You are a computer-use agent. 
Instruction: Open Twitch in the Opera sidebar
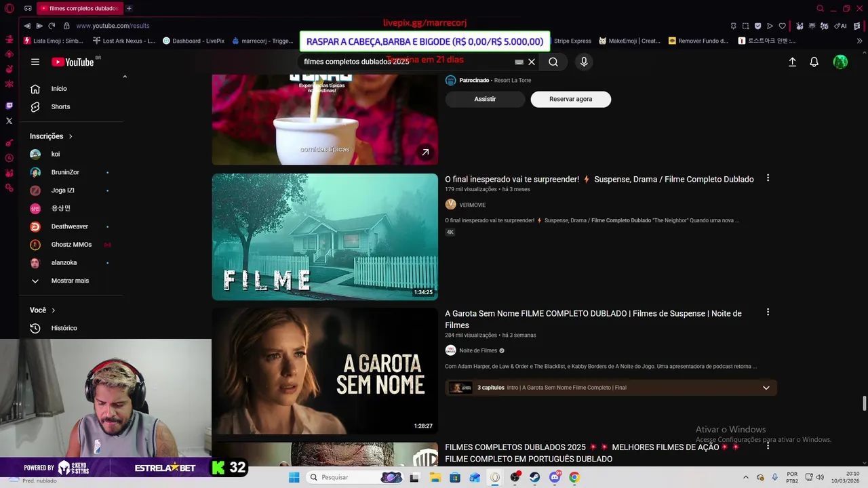9,106
